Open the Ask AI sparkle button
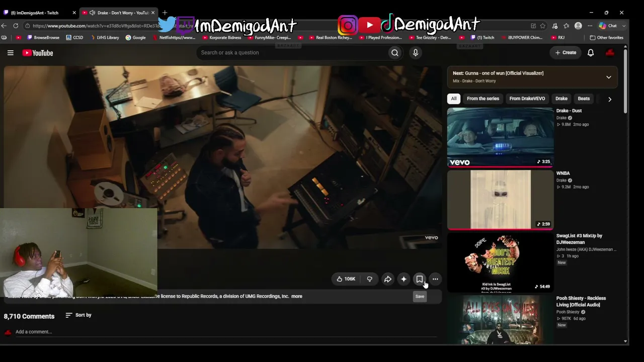Viewport: 644px width, 362px height. coord(404,279)
